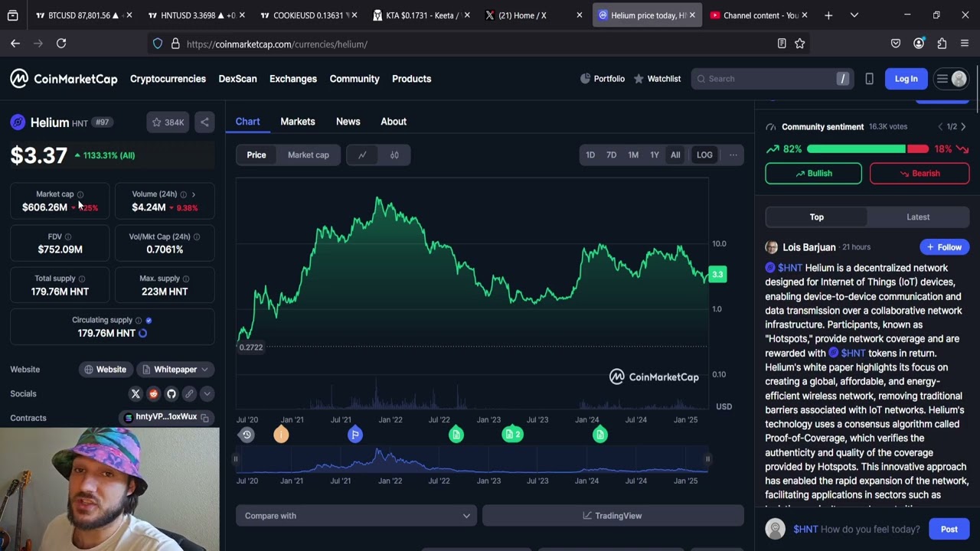Select 1D time range
The height and width of the screenshot is (551, 980).
(590, 155)
